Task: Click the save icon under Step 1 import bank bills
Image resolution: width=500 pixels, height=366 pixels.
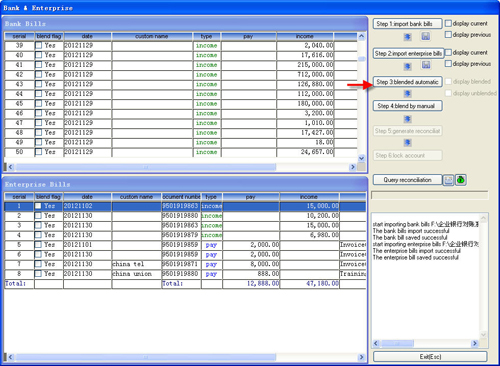Action: click(x=426, y=36)
